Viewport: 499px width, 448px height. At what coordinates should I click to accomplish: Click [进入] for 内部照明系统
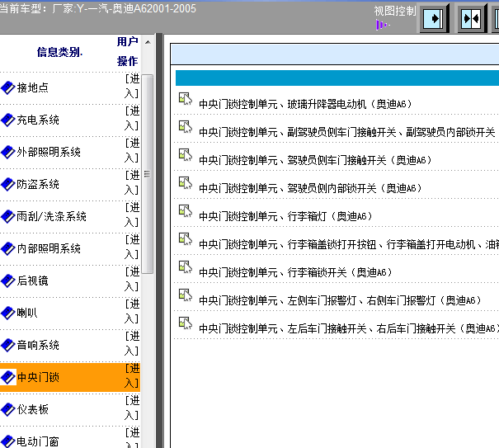coord(132,247)
